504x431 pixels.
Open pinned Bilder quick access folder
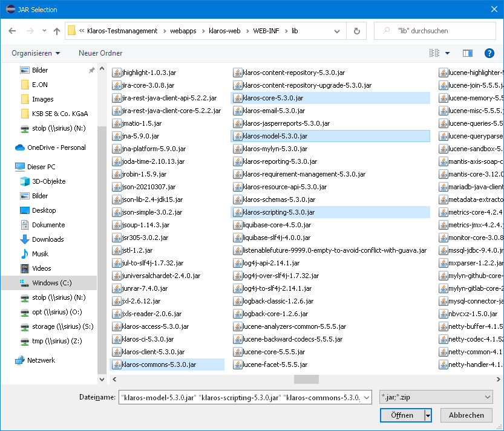click(40, 70)
